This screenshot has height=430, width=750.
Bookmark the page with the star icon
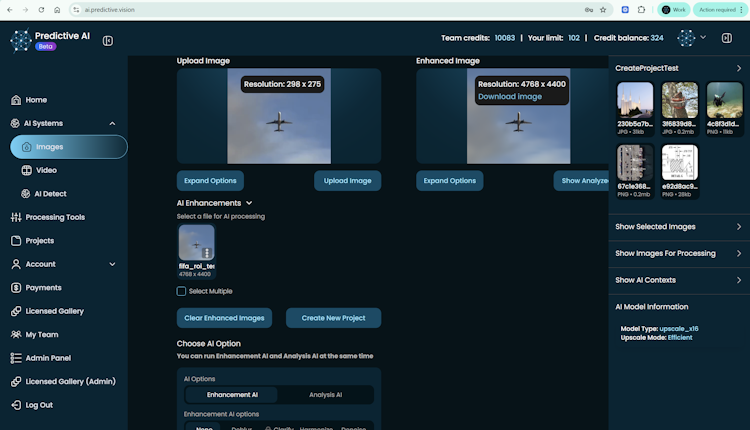click(x=603, y=10)
